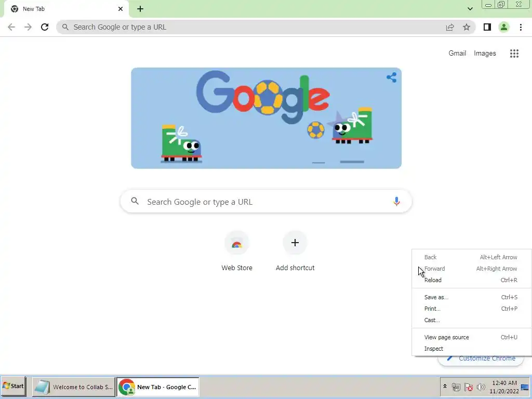Click the browser Back arrow icon
This screenshot has width=532, height=399.
pyautogui.click(x=11, y=27)
